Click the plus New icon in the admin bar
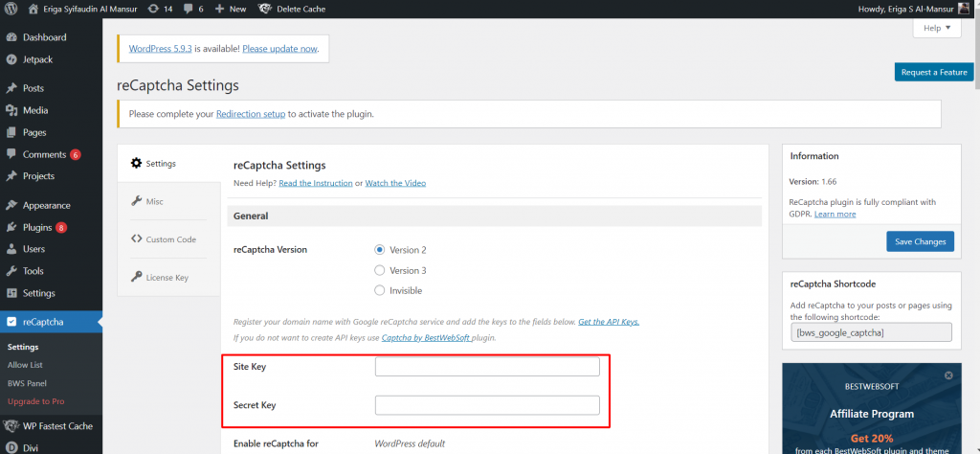The image size is (980, 454). [219, 9]
